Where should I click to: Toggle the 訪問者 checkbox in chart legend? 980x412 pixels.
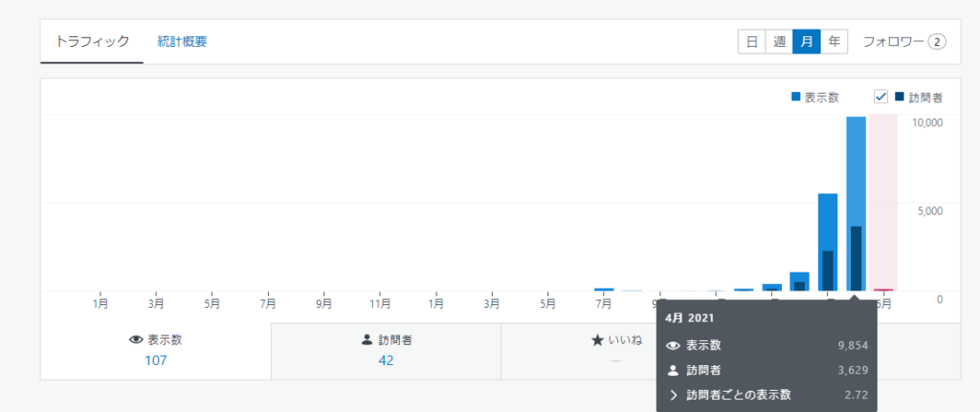pyautogui.click(x=881, y=97)
